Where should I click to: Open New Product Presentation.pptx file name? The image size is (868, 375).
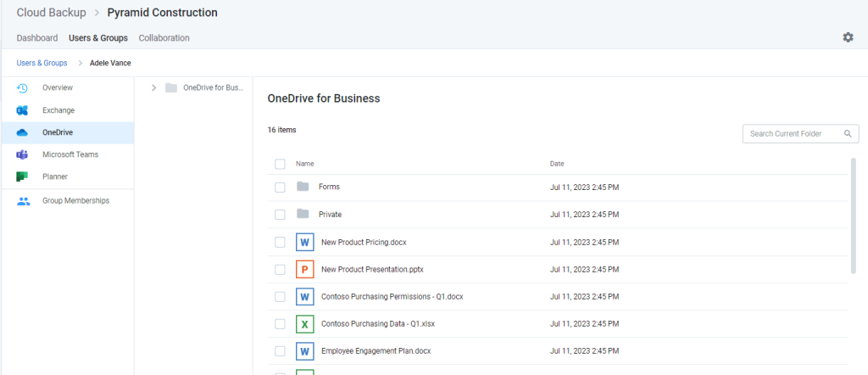point(373,269)
